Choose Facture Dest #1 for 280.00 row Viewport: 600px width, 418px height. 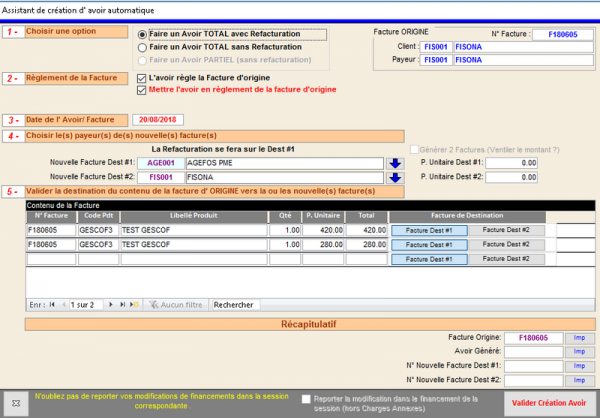click(428, 243)
